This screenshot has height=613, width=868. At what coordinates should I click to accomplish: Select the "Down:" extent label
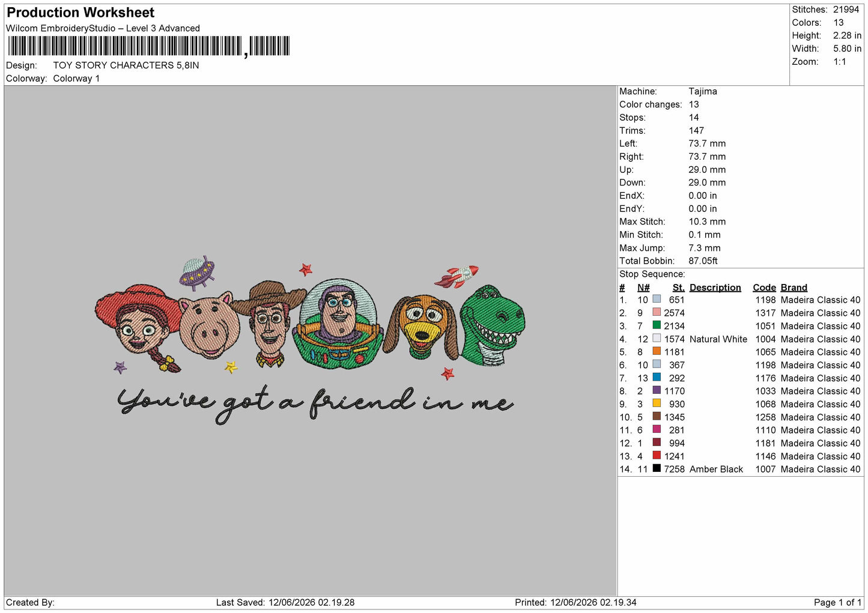[633, 183]
